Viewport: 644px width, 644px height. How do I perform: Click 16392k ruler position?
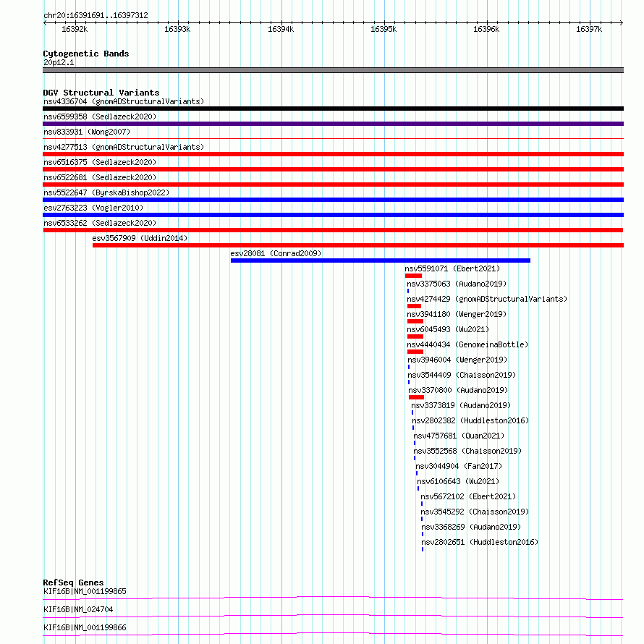tap(75, 29)
